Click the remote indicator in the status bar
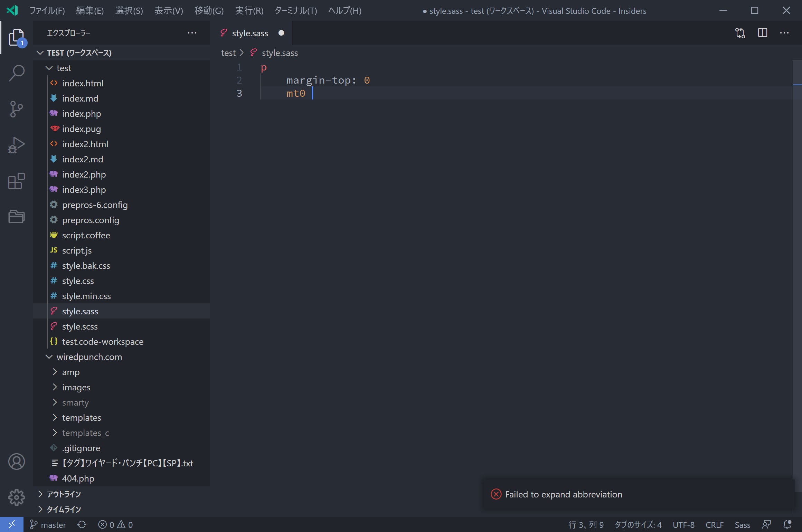Image resolution: width=802 pixels, height=532 pixels. click(12, 524)
